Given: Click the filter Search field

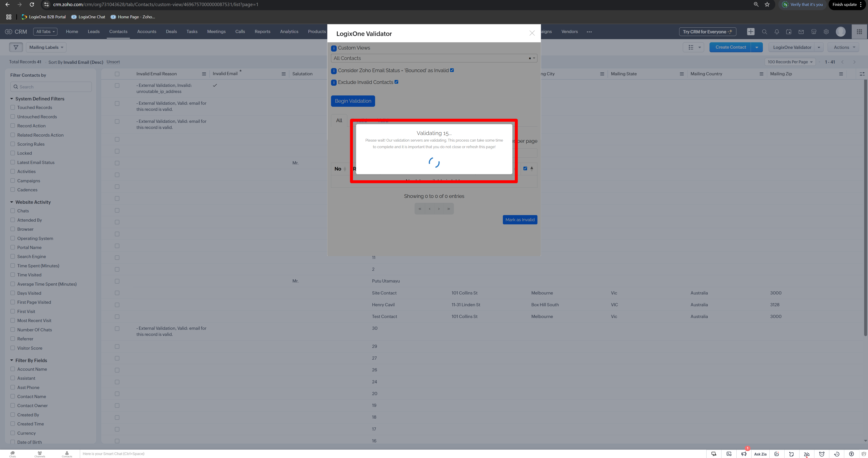Looking at the screenshot, I should tap(51, 87).
